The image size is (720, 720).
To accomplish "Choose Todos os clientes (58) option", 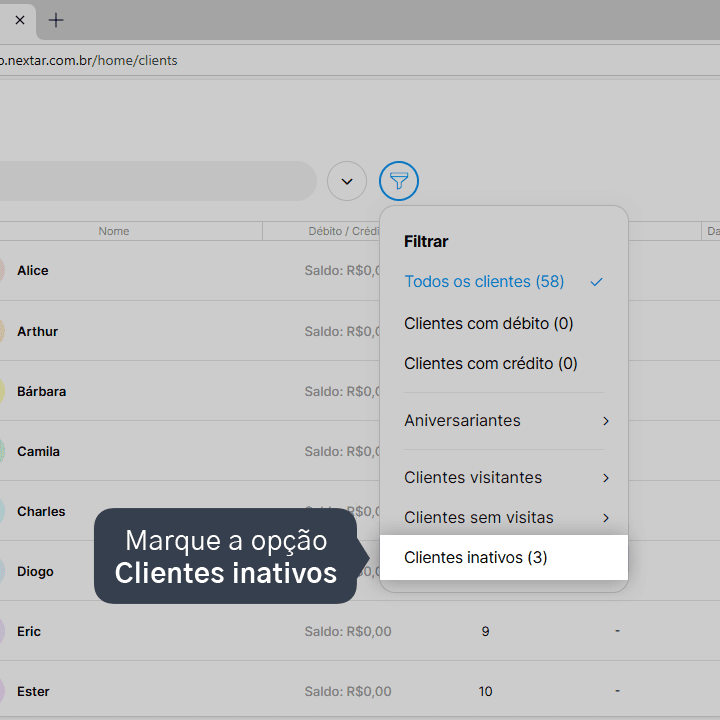I will coord(484,281).
